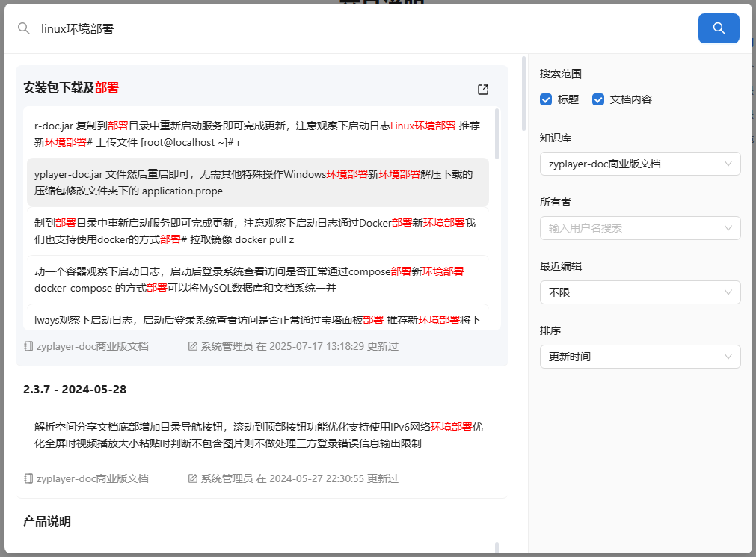Open the 产品说明 result title
The height and width of the screenshot is (557, 756).
(47, 521)
